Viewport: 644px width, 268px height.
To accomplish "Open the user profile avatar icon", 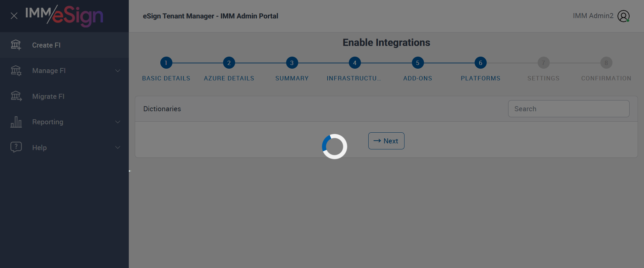I will pyautogui.click(x=623, y=16).
